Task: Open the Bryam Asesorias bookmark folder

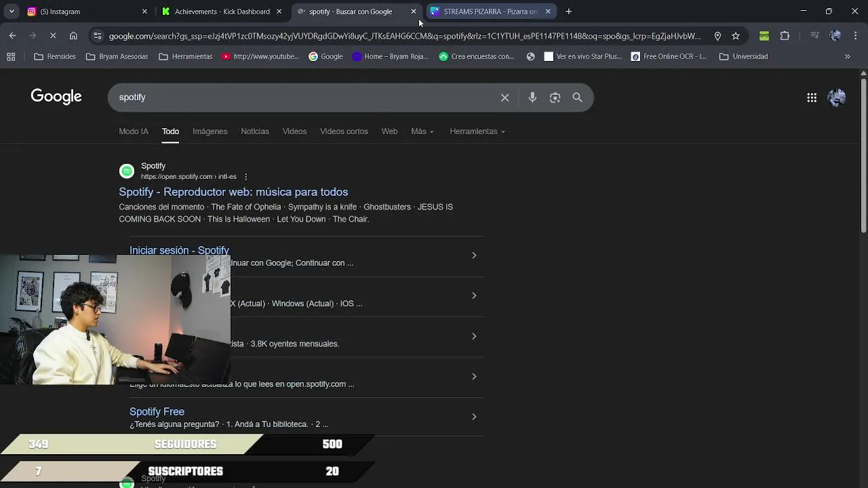Action: point(117,56)
